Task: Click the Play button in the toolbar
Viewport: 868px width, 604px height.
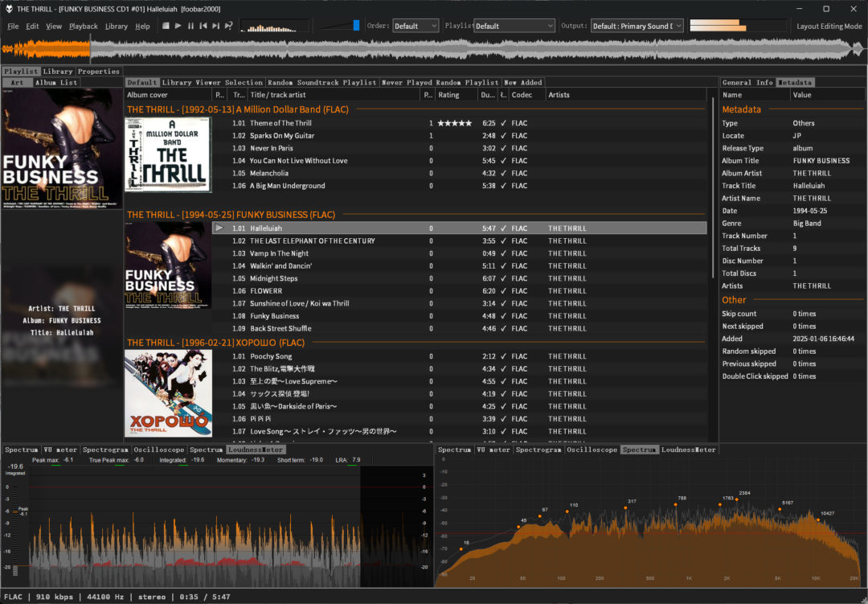Action: (x=178, y=26)
